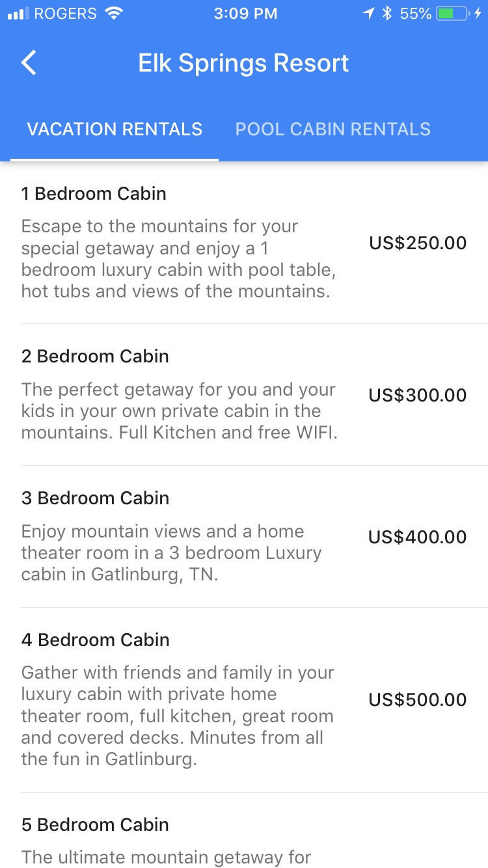Screen dimensions: 488x868
Task: Tap the US$500.00 price
Action: pos(418,700)
